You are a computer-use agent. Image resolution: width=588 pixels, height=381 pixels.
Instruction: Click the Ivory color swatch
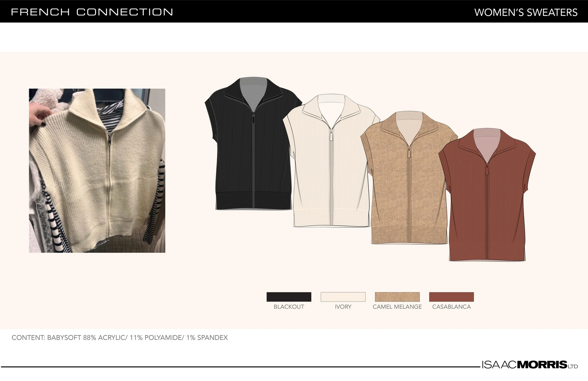click(x=343, y=297)
